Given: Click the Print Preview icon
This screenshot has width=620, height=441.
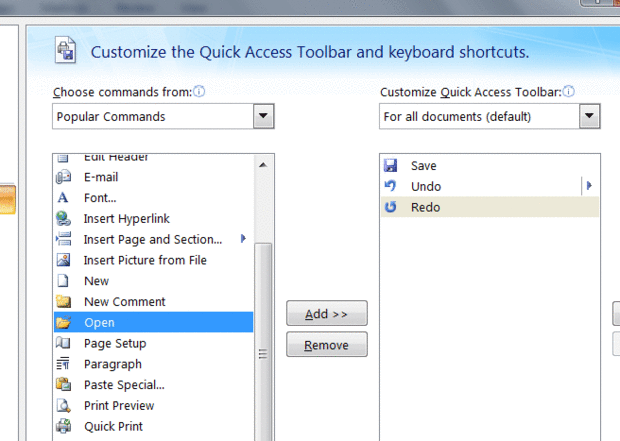Looking at the screenshot, I should tap(64, 406).
